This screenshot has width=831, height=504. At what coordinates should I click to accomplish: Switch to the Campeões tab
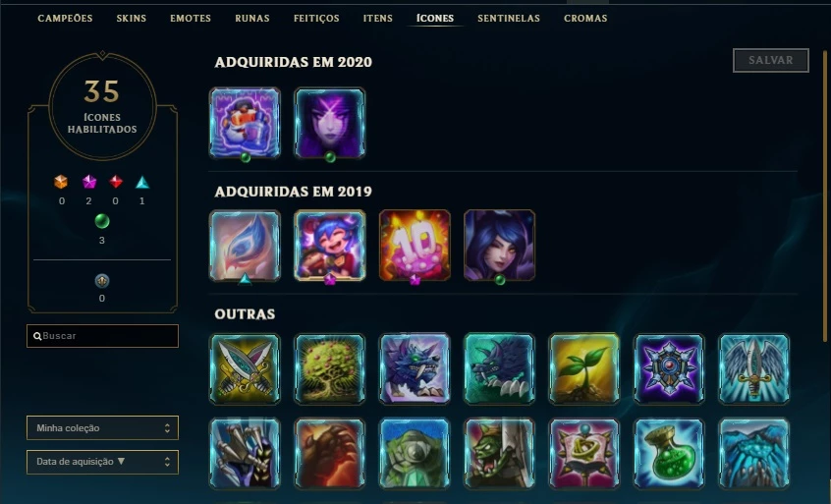click(65, 18)
